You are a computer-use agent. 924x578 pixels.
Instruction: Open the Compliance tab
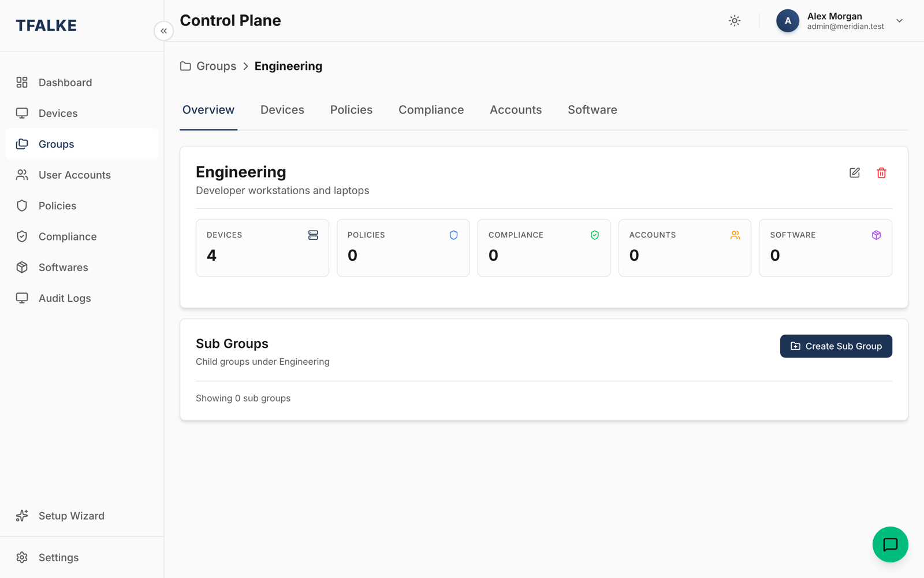[431, 110]
